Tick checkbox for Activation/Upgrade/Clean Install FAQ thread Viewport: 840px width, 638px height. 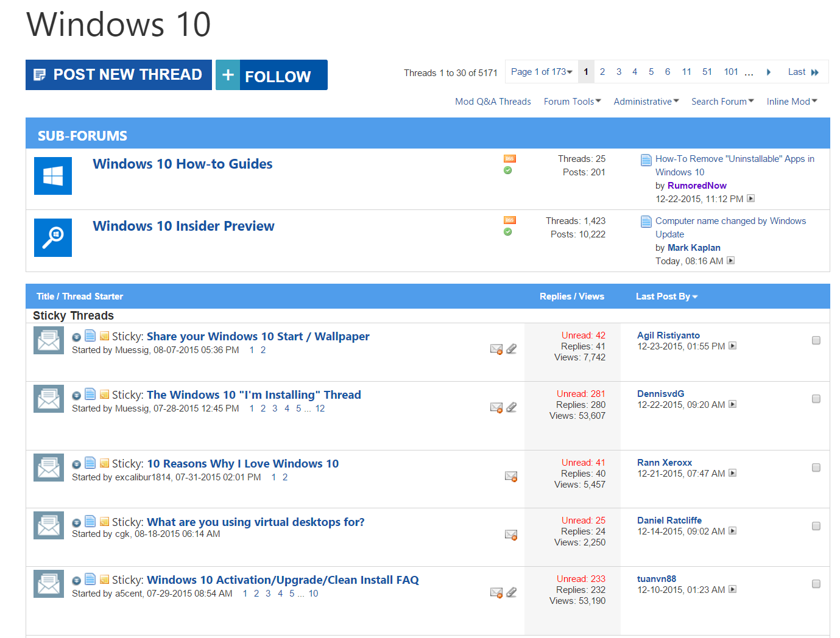click(x=816, y=584)
